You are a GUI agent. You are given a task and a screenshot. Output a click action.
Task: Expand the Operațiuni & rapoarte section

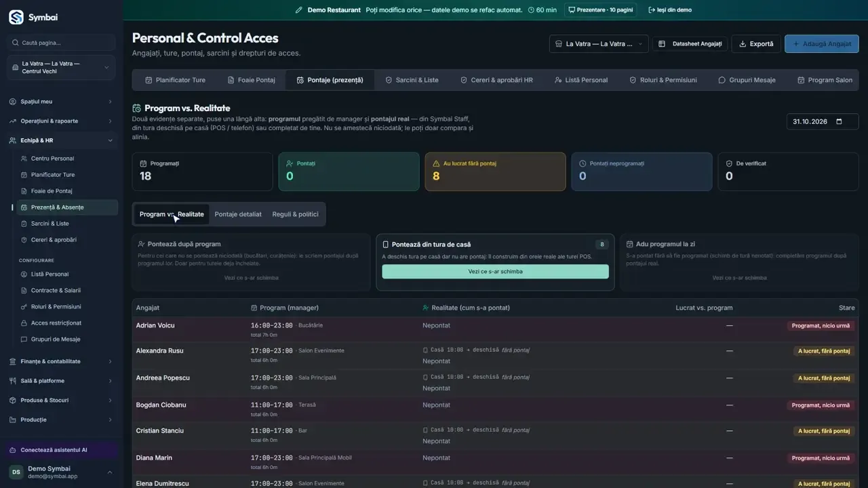61,121
